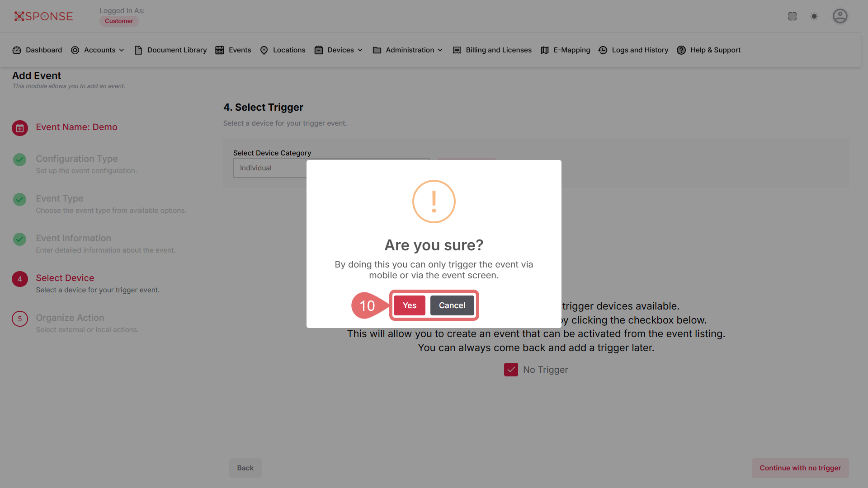Click Continue with no trigger button
The height and width of the screenshot is (488, 868).
(x=800, y=468)
